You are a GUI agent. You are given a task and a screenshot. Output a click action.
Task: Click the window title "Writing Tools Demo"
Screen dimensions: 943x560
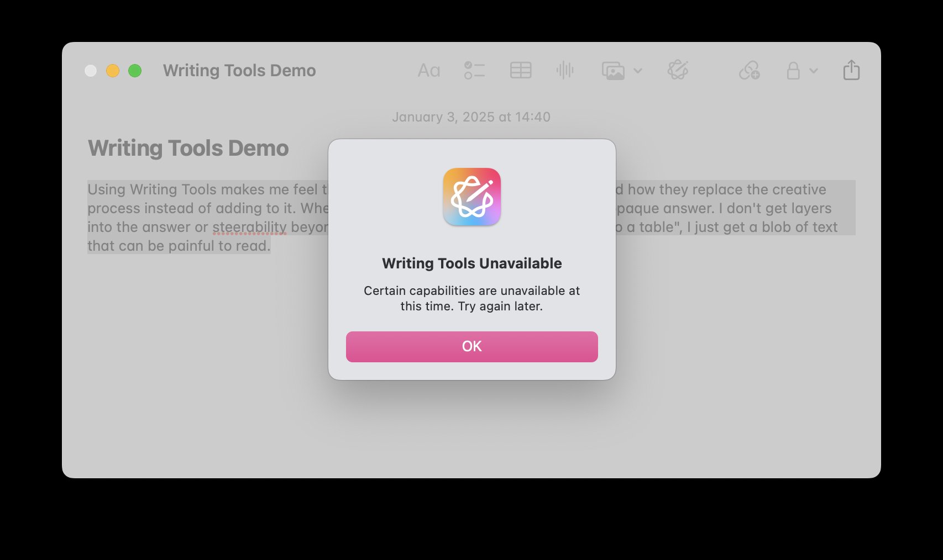(239, 71)
